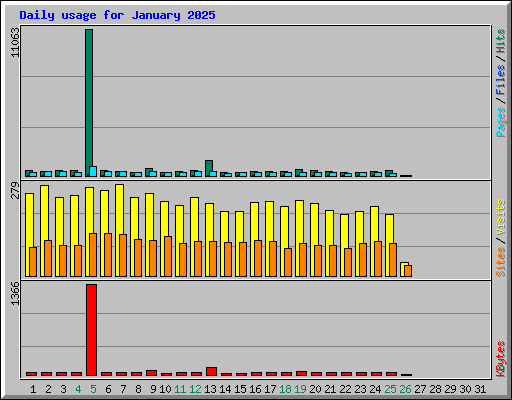The width and height of the screenshot is (512, 400).
Task: Select the blue 'Files' legend label
Action: (501, 80)
